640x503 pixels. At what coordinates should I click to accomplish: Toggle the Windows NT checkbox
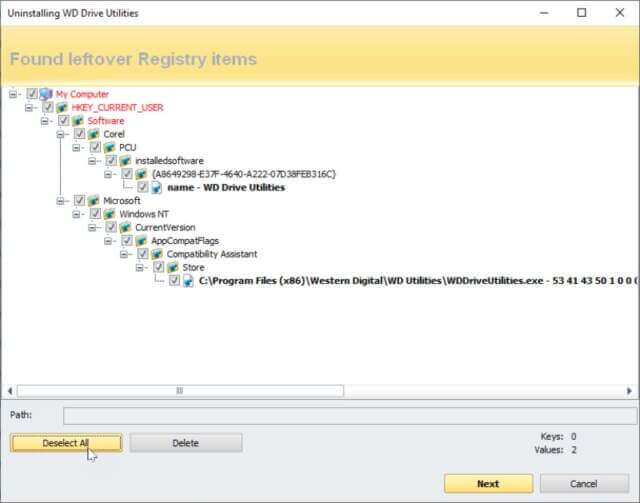(95, 214)
